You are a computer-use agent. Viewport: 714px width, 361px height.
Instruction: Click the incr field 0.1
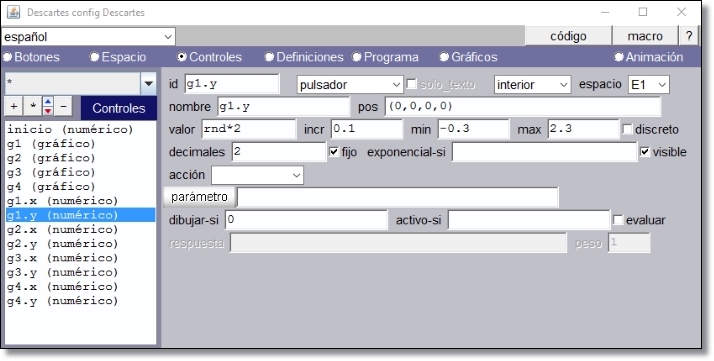[x=367, y=129]
